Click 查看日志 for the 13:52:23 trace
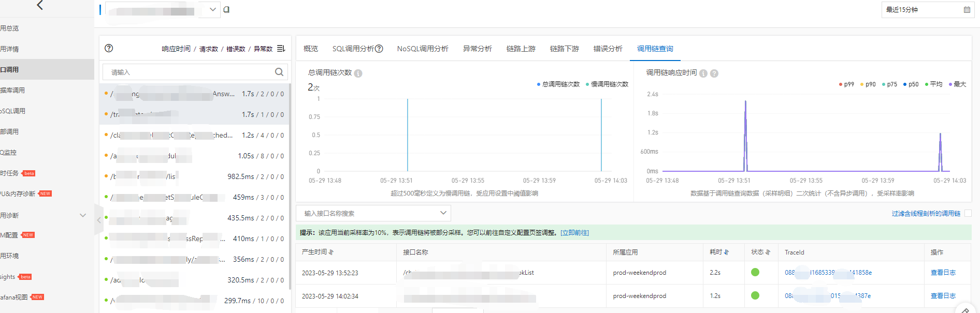Viewport: 980px width, 313px height. (943, 273)
